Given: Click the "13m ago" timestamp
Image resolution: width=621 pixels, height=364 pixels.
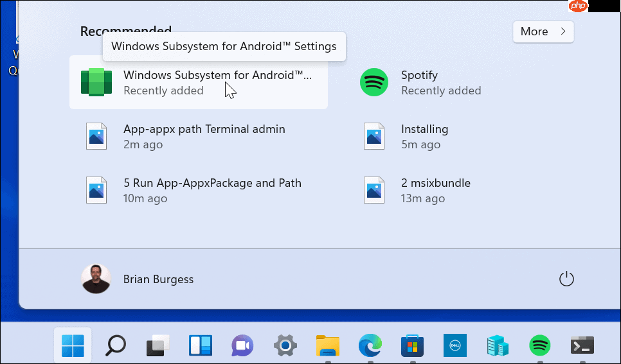Looking at the screenshot, I should (x=423, y=198).
